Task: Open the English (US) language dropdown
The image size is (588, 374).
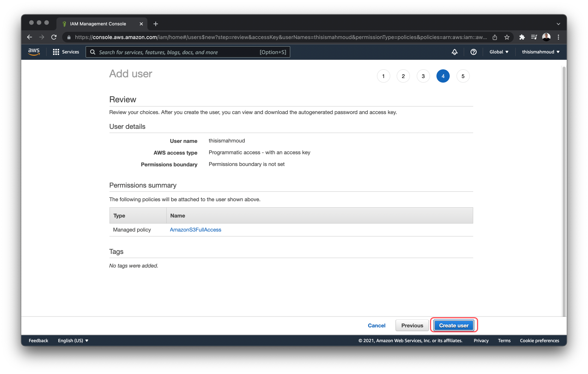Action: 73,341
